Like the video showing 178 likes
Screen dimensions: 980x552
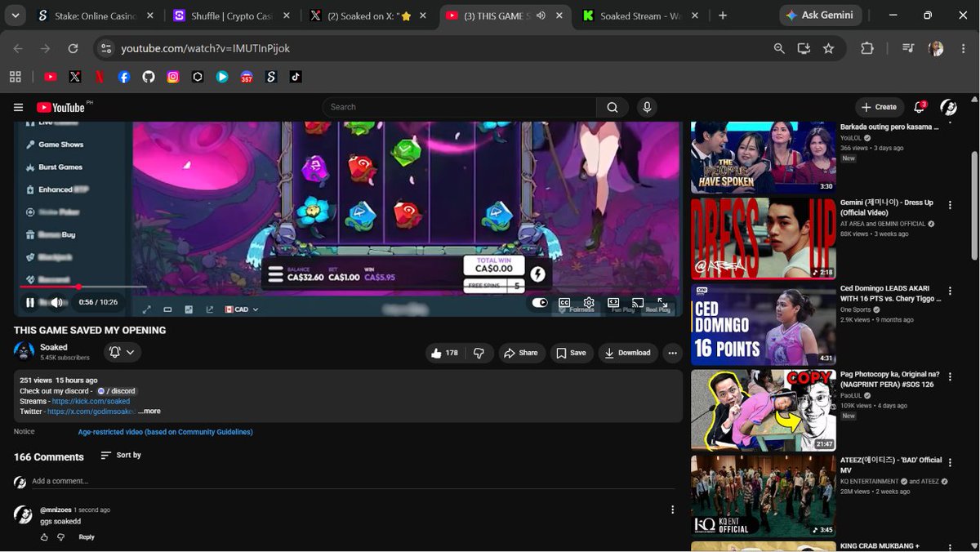click(445, 353)
